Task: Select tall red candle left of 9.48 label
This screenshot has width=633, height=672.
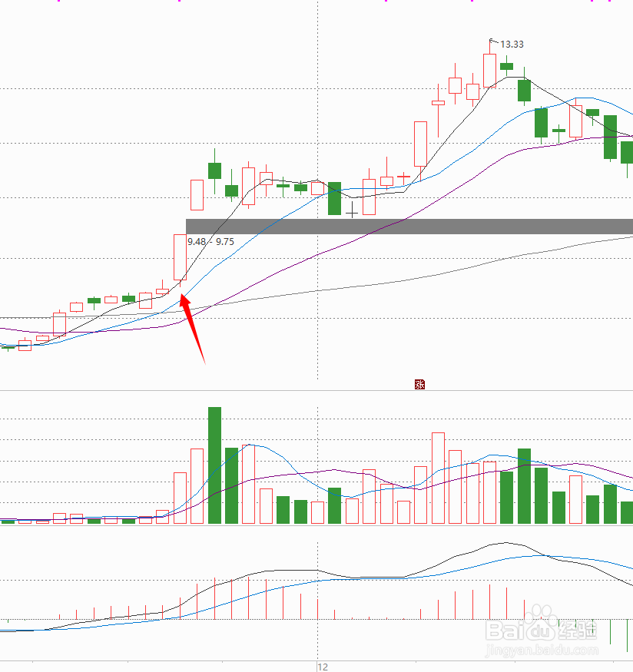Action: tap(180, 257)
